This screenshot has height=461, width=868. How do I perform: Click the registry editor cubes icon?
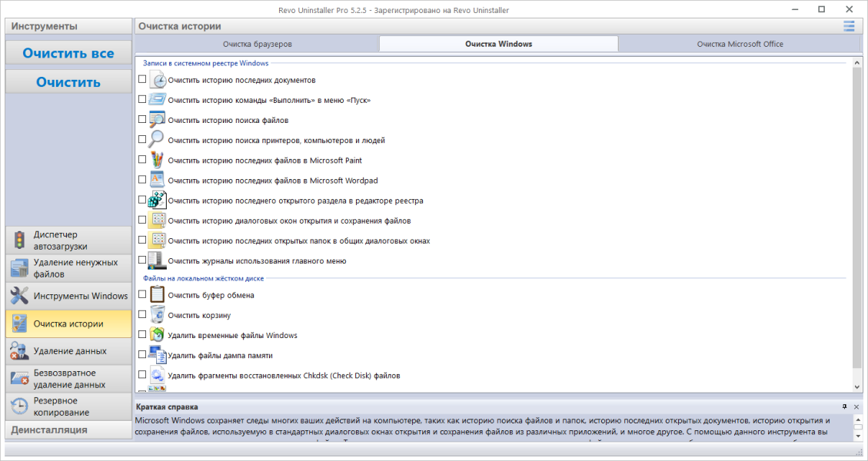pyautogui.click(x=158, y=200)
